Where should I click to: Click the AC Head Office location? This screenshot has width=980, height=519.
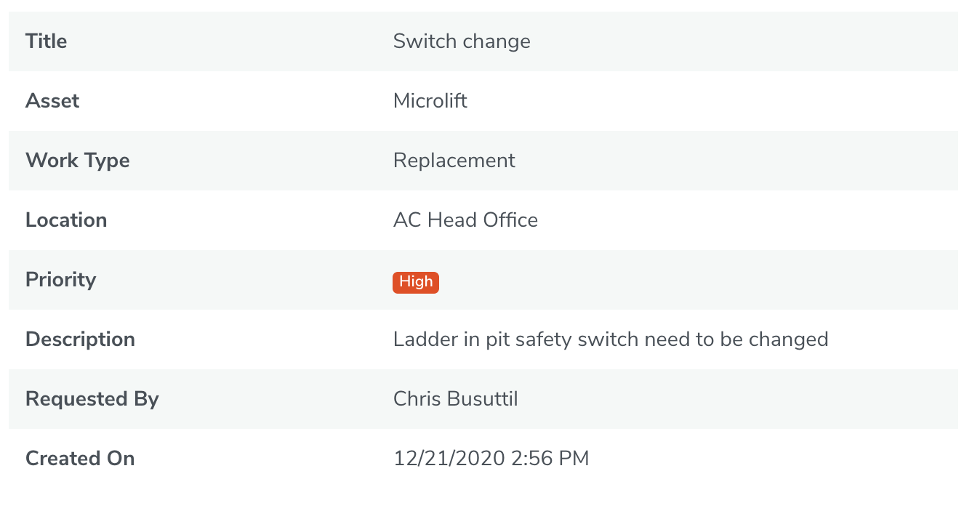[x=465, y=220]
